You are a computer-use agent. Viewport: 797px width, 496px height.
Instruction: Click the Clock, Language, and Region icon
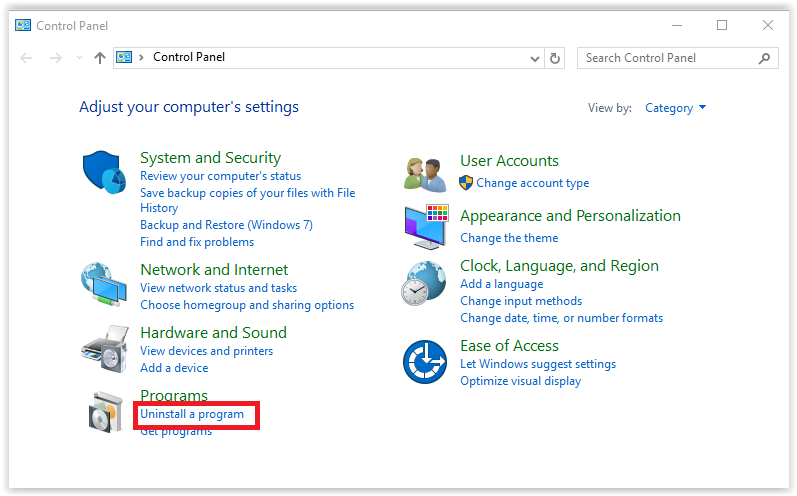click(x=425, y=283)
